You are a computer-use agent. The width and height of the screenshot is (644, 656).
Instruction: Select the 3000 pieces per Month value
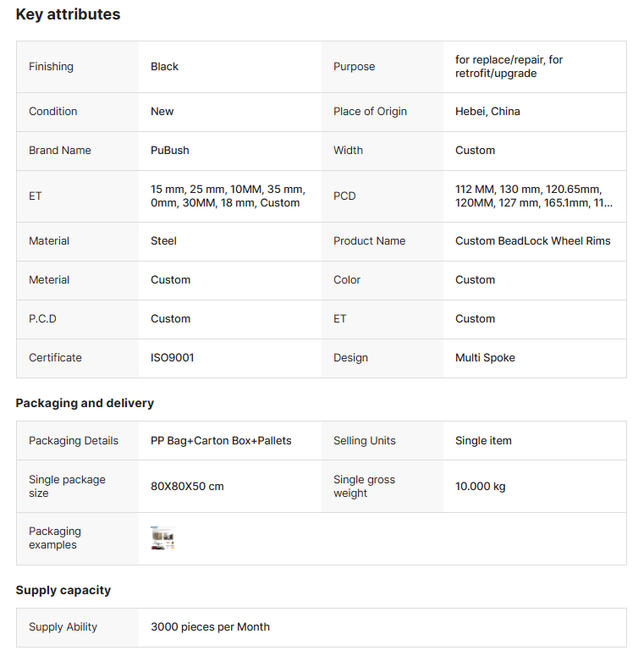(210, 627)
